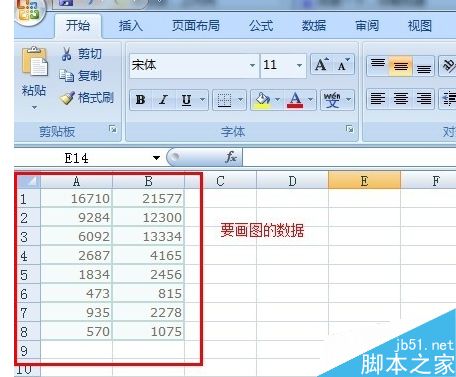Viewport: 456px width, 377px height.
Task: Open the Name Box dropdown arrow
Action: 156,158
